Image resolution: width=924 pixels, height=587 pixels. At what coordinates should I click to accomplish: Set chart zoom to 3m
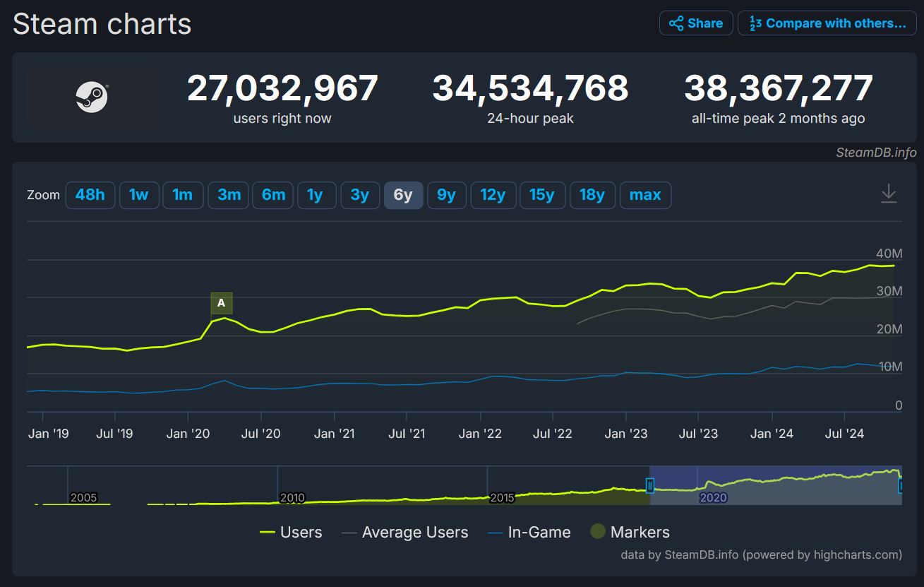click(x=229, y=196)
